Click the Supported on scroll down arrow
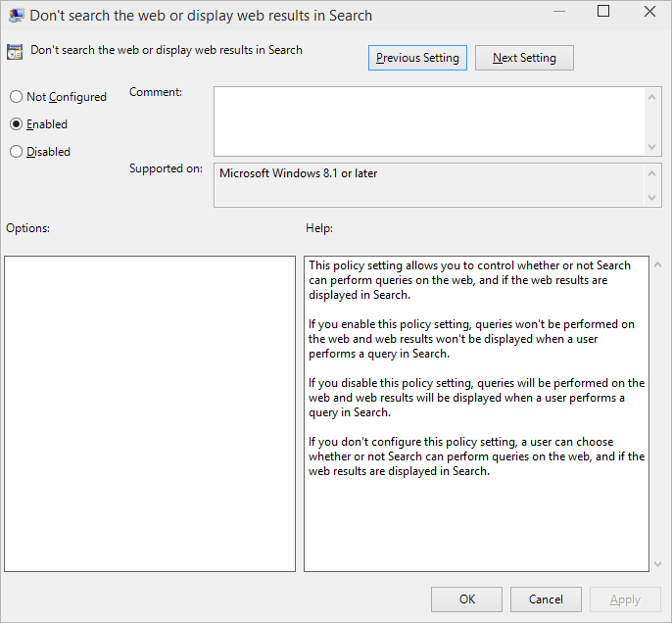Screen dimensions: 672x623 [x=651, y=198]
